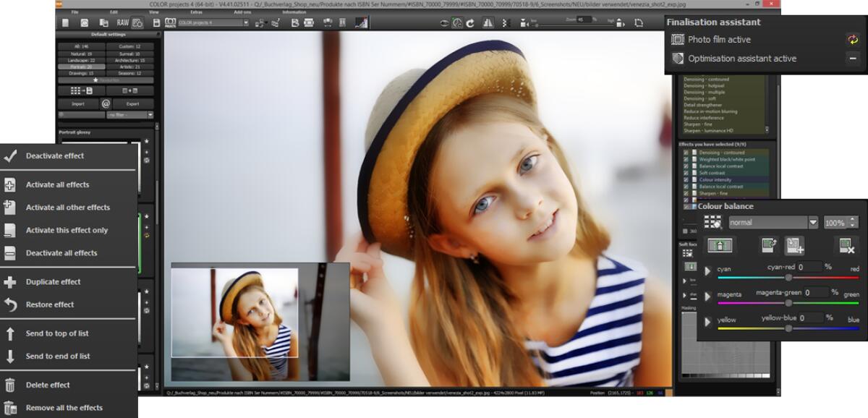
Task: Select the flip horizontal preview icon
Action: (488, 23)
